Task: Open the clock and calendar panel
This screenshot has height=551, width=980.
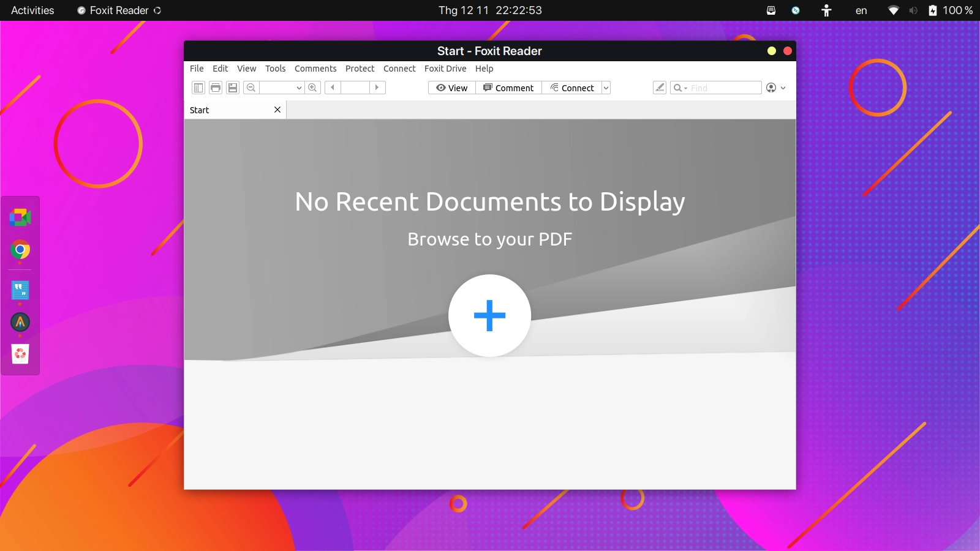Action: [x=490, y=10]
